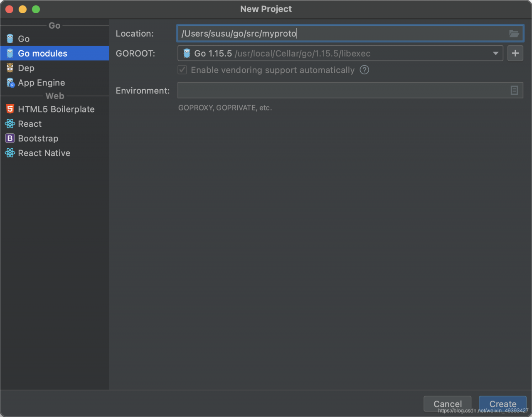Browse for location folder icon
The width and height of the screenshot is (532, 417).
(x=514, y=34)
